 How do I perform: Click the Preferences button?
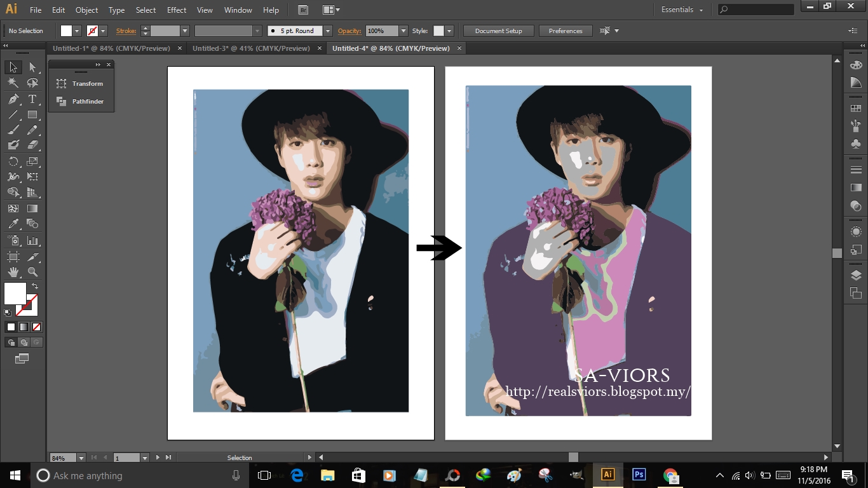pyautogui.click(x=566, y=30)
